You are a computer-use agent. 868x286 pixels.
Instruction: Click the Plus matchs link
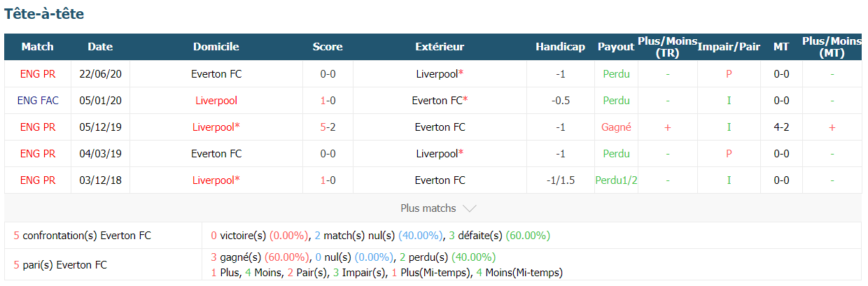coord(428,208)
